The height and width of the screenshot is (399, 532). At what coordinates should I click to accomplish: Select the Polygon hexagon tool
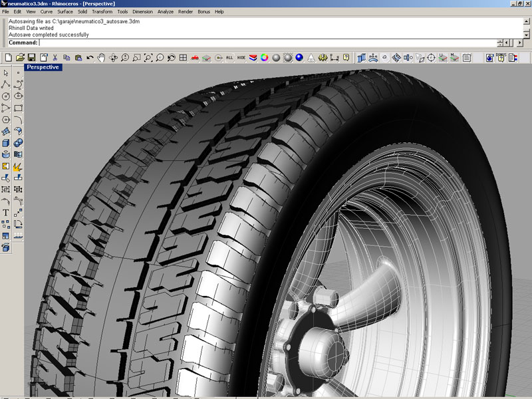coord(6,120)
